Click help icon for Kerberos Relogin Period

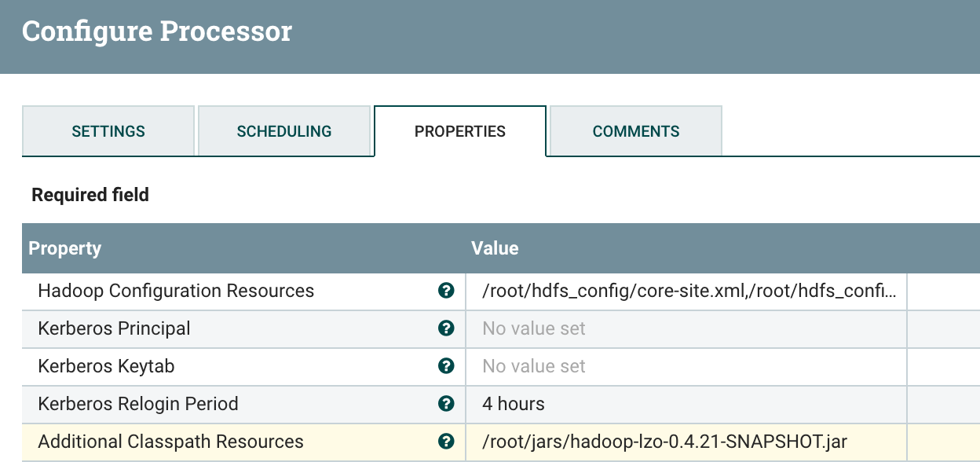coord(446,404)
